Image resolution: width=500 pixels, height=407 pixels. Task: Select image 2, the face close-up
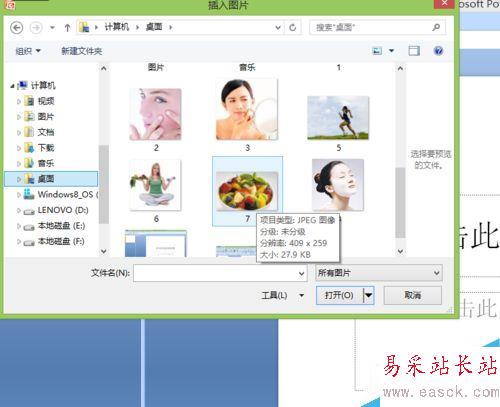[156, 114]
